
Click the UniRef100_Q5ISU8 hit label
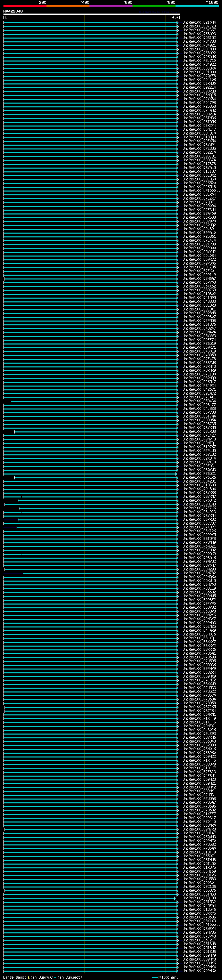point(199,944)
